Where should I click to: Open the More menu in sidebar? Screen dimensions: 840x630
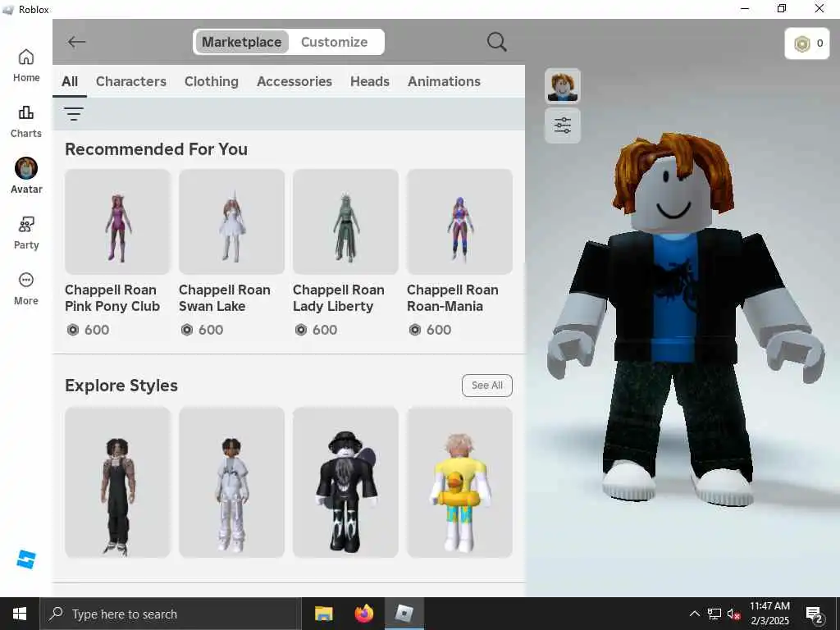coord(25,289)
